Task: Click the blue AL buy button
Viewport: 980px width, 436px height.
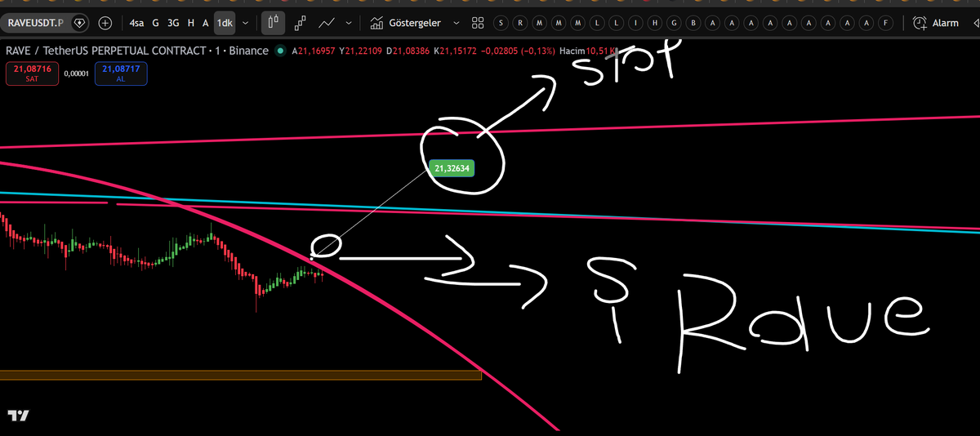Action: click(x=121, y=73)
